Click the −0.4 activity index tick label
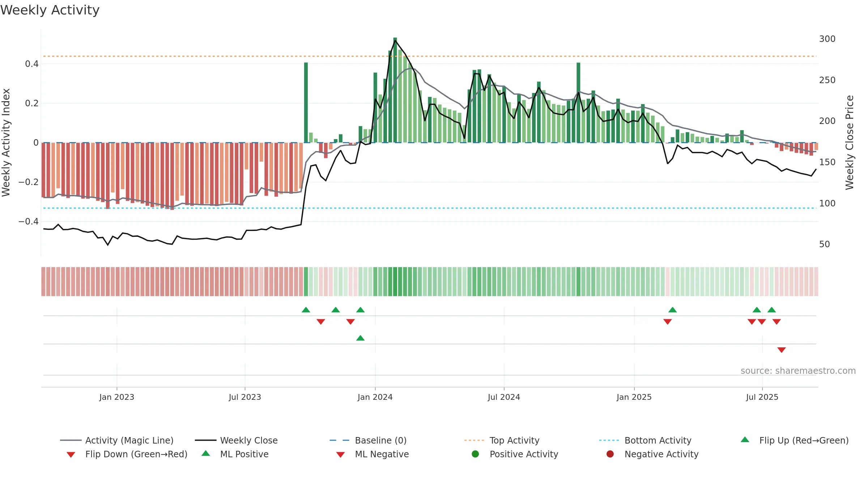This screenshot has width=868, height=488. [29, 221]
